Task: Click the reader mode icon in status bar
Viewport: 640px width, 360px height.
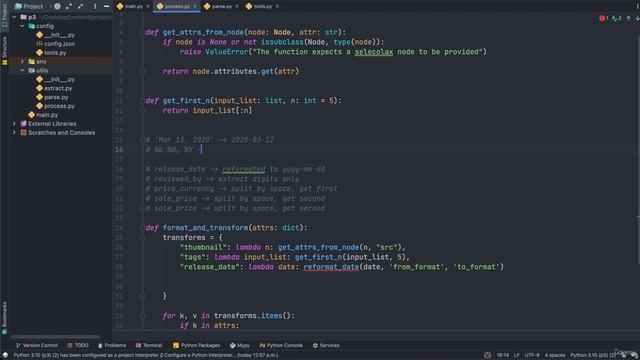Action: pyautogui.click(x=487, y=355)
